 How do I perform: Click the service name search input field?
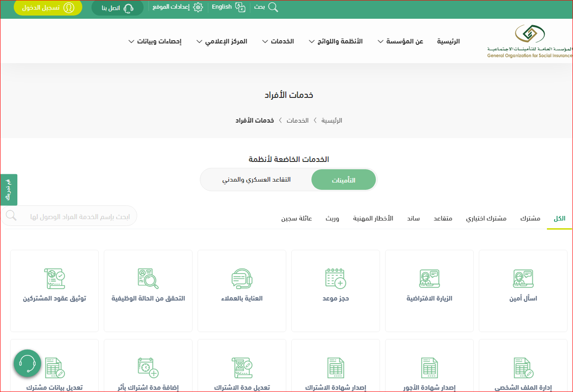point(75,216)
